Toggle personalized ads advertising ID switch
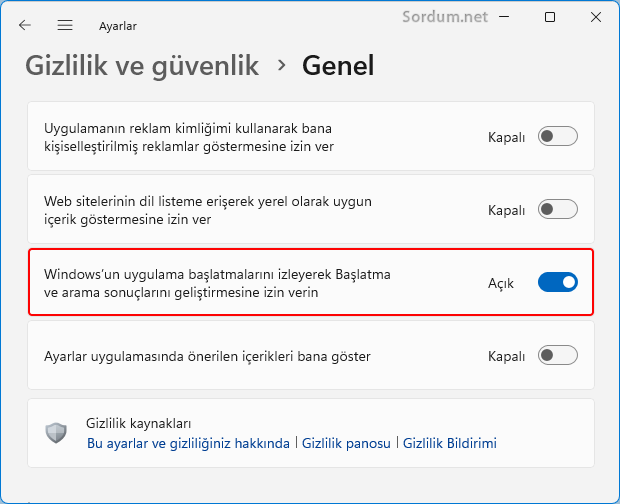The height and width of the screenshot is (504, 620). (x=558, y=136)
